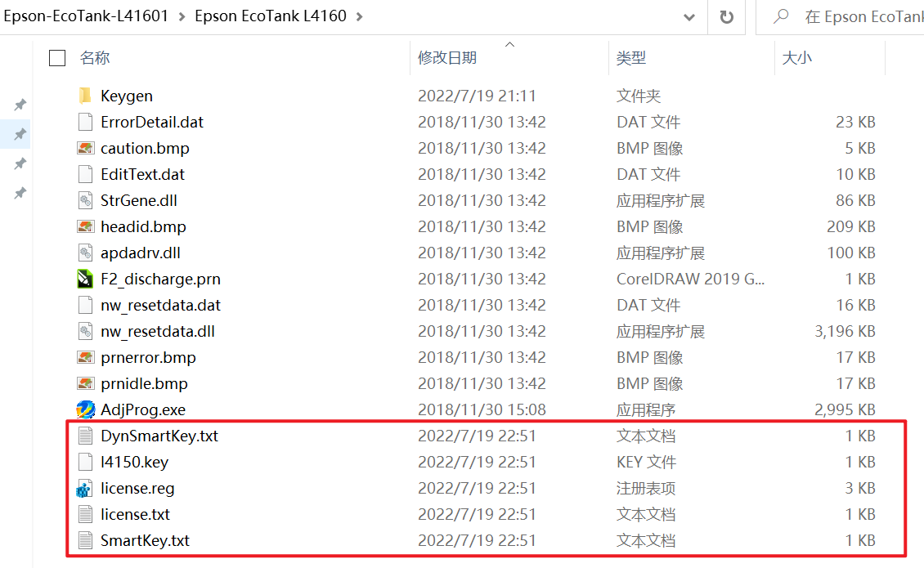Image resolution: width=924 pixels, height=568 pixels.
Task: Click the 2,995 KB size value
Action: click(x=845, y=409)
